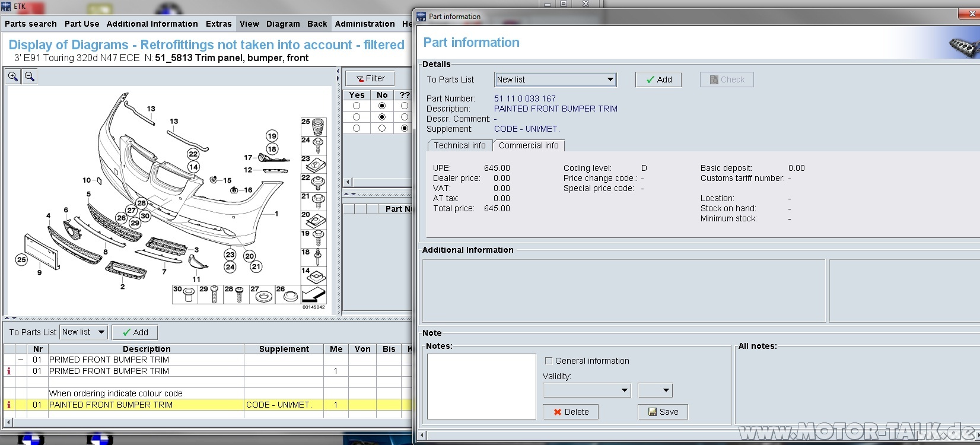Switch to Commercial info tab
980x445 pixels.
[x=529, y=145]
